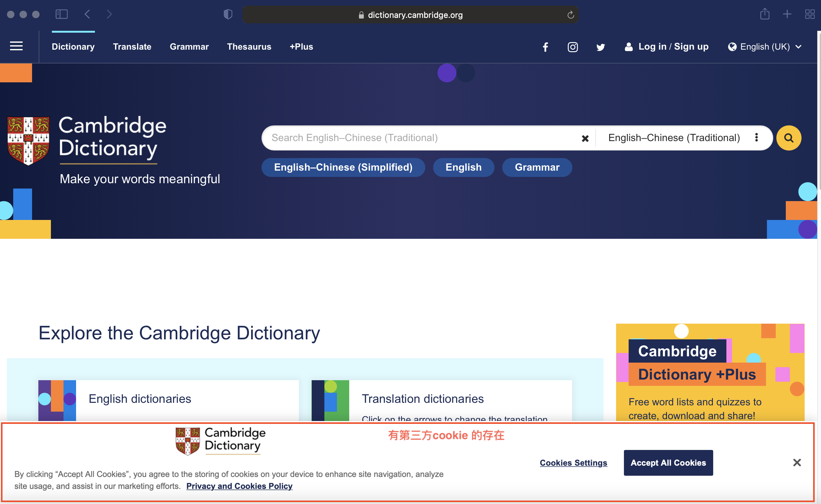Toggle Safari sidebar icon
The height and width of the screenshot is (504, 821).
tap(62, 14)
